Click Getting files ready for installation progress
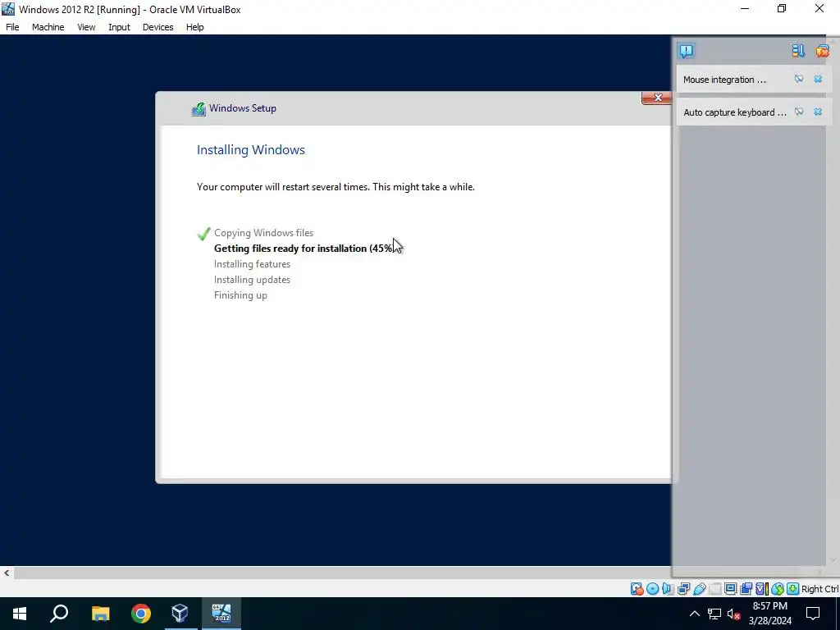Image resolution: width=840 pixels, height=630 pixels. [x=304, y=249]
